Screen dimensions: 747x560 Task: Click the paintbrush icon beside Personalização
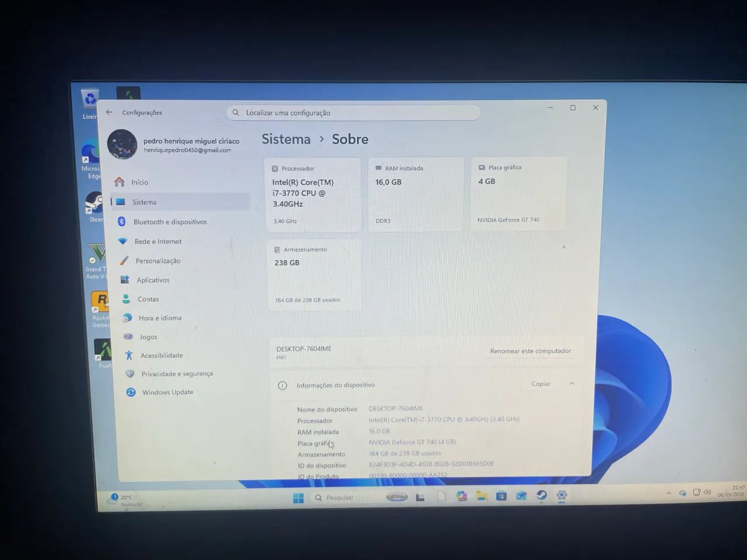[124, 260]
